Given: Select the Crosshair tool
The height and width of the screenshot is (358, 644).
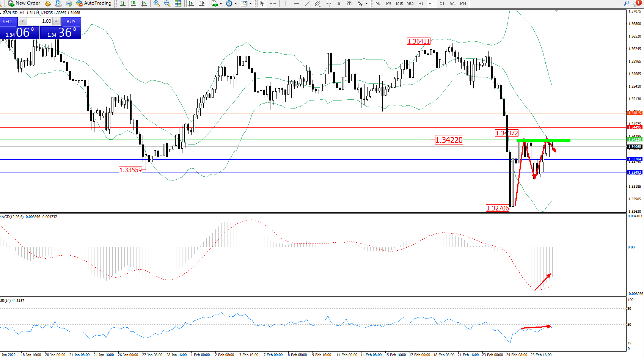Looking at the screenshot, I should click(x=273, y=3).
